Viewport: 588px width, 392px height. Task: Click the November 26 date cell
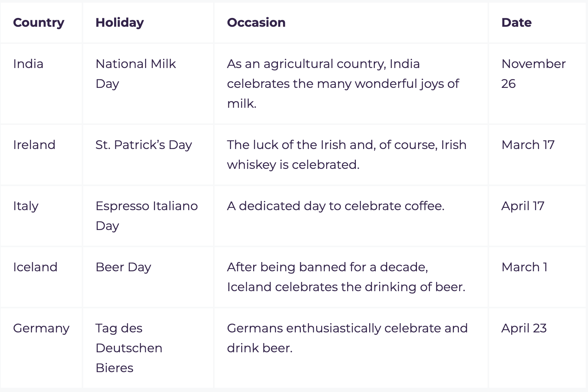[x=533, y=73]
